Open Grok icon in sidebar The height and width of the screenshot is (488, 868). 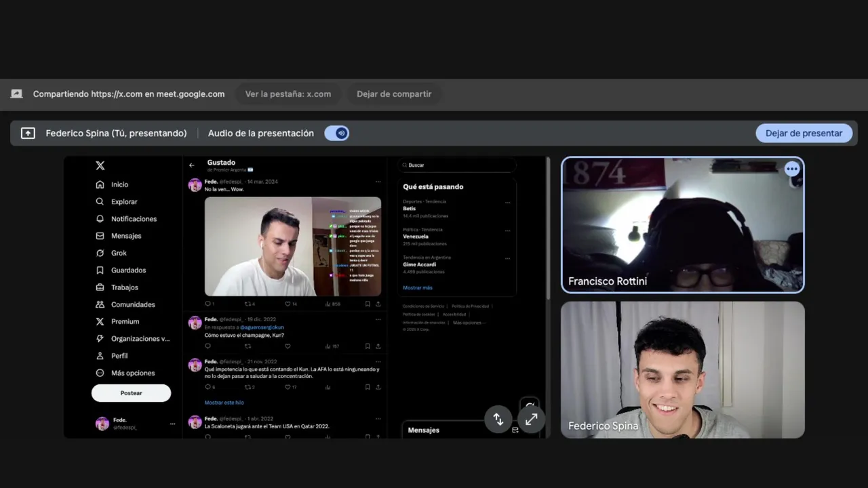[100, 253]
